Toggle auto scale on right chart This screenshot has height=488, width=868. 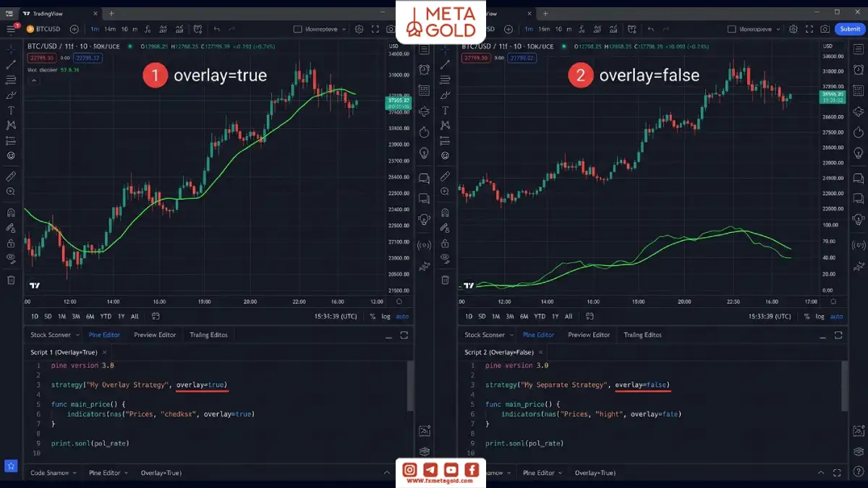pyautogui.click(x=836, y=316)
